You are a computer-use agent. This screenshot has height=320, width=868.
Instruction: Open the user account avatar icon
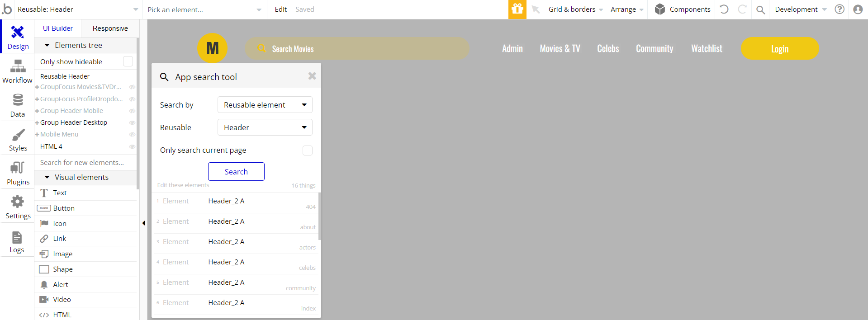click(x=858, y=9)
